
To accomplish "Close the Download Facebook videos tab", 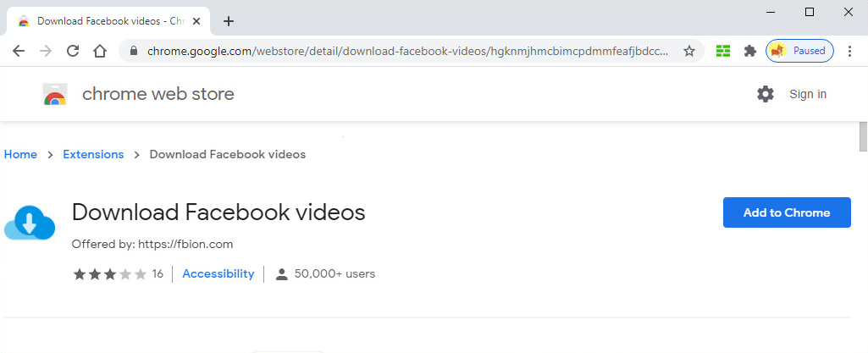I will pyautogui.click(x=196, y=21).
